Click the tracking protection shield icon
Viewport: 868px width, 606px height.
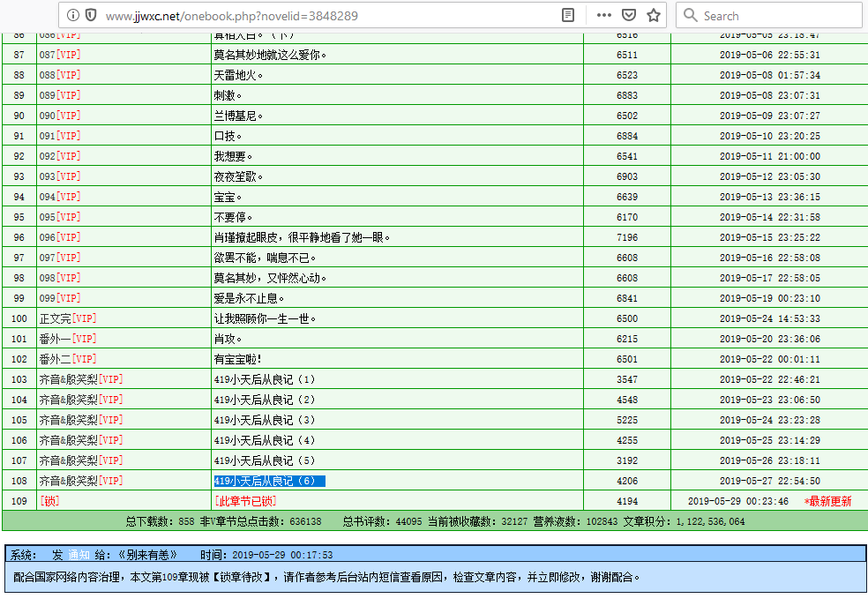click(x=90, y=15)
